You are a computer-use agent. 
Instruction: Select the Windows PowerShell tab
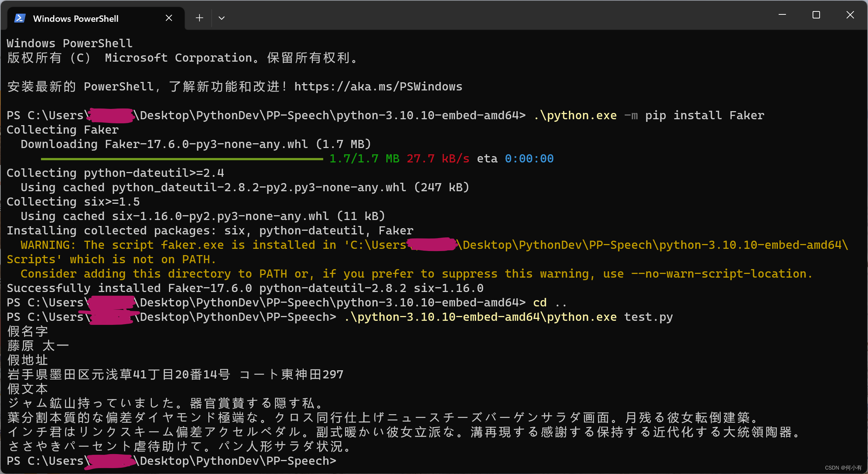coord(76,19)
